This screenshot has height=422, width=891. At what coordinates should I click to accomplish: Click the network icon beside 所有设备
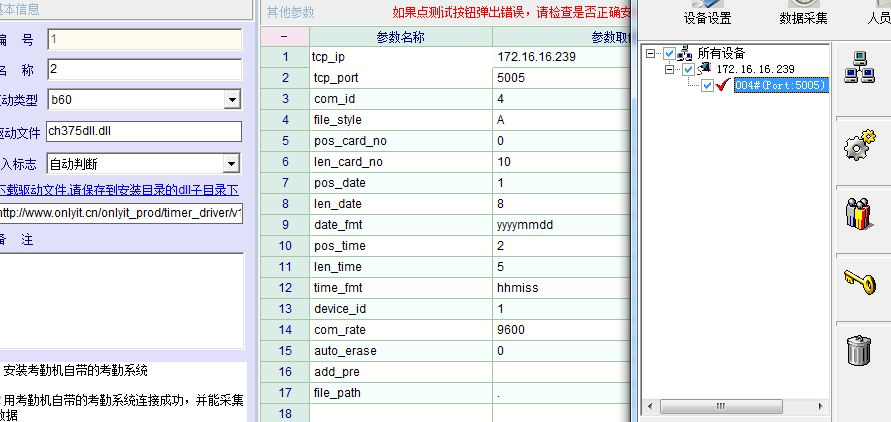pyautogui.click(x=686, y=53)
